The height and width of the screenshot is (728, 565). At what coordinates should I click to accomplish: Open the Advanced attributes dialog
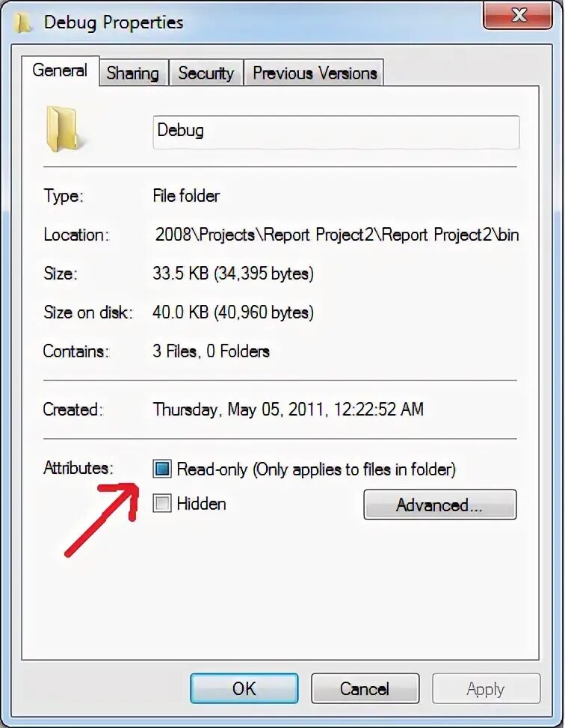pyautogui.click(x=439, y=505)
